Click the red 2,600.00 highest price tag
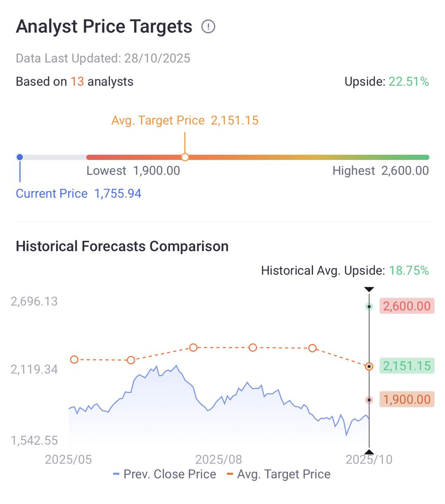 (407, 306)
